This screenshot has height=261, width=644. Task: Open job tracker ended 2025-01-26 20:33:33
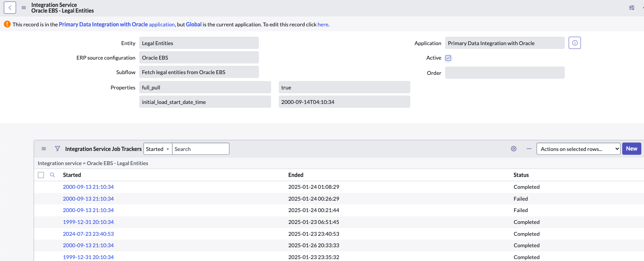(88, 245)
